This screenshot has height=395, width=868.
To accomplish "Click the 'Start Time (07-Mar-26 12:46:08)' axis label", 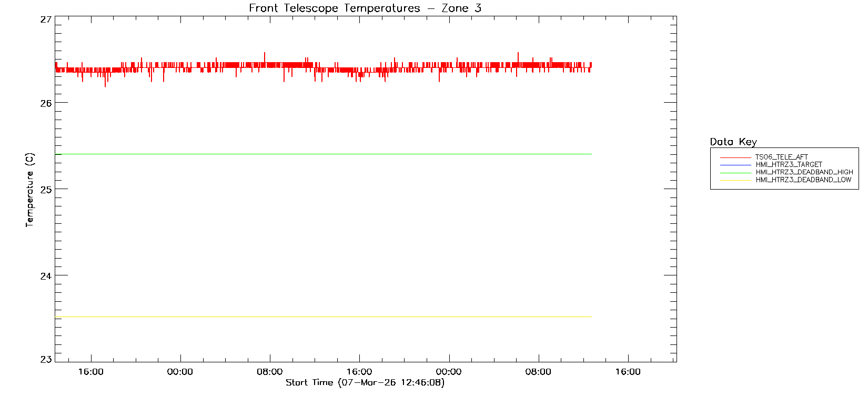I will (365, 382).
